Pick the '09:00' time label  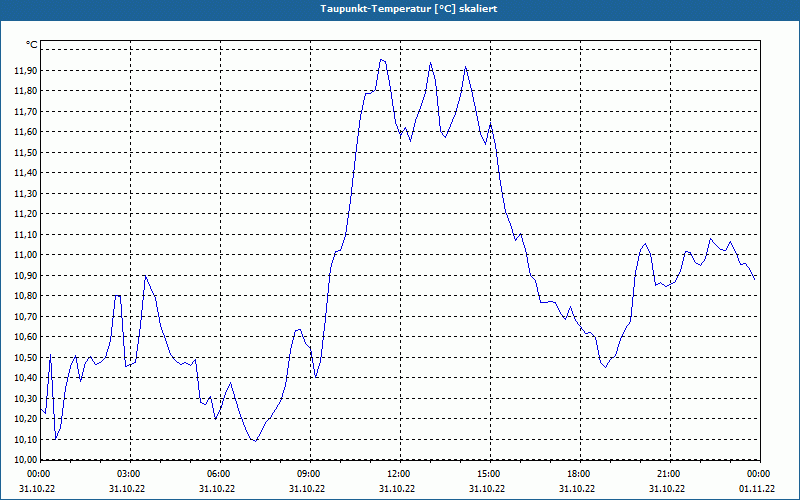coord(309,474)
